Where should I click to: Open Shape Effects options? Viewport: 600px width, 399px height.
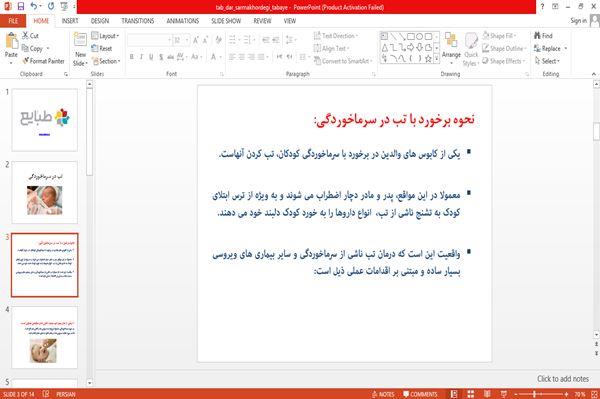pos(504,61)
